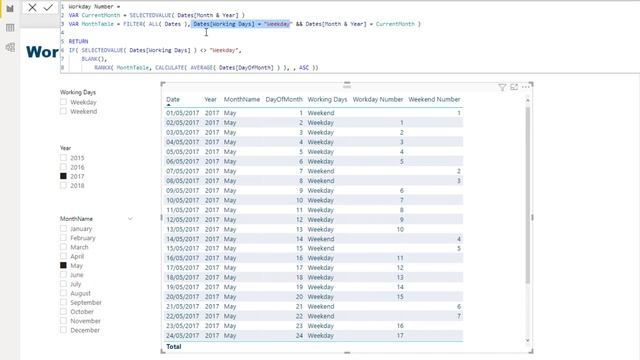Expand MonthName slicer dropdown chevron
The height and width of the screenshot is (360, 640).
(x=130, y=219)
